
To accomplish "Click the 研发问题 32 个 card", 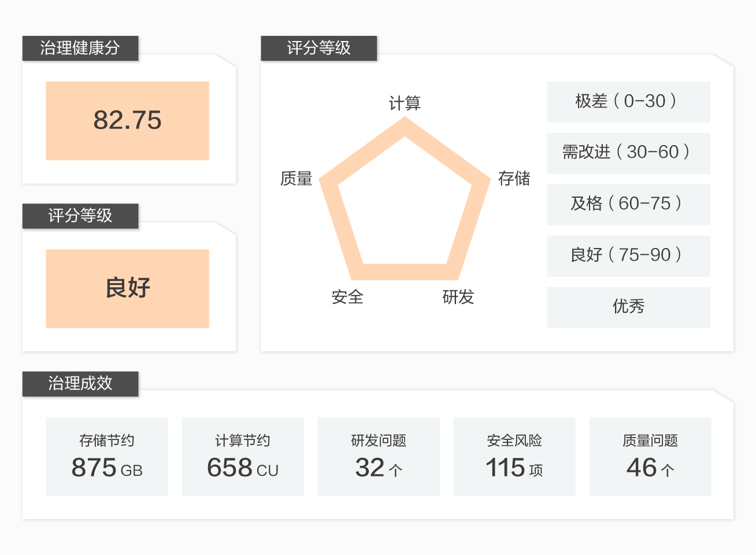I will coord(379,456).
